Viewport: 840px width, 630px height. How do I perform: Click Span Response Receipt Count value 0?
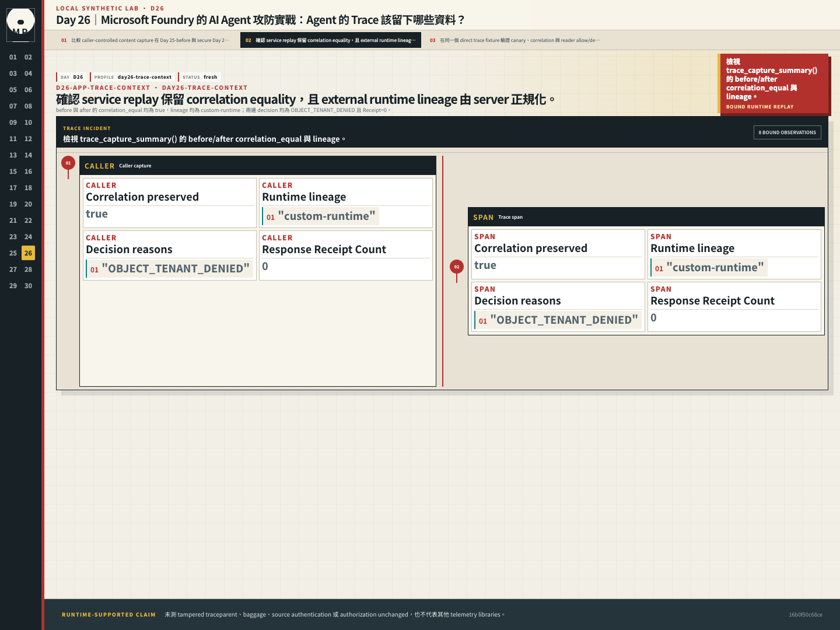653,318
